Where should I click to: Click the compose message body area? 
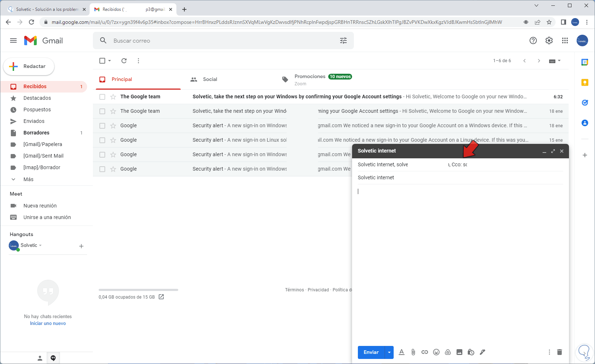(460, 263)
